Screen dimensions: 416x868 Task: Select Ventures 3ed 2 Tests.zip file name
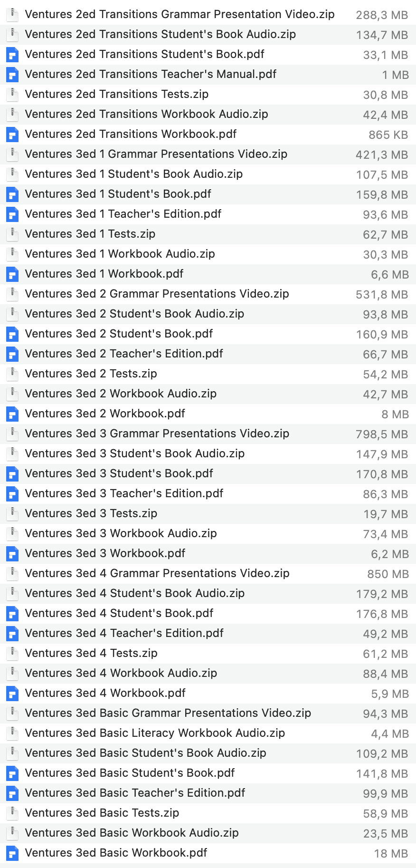tap(91, 374)
